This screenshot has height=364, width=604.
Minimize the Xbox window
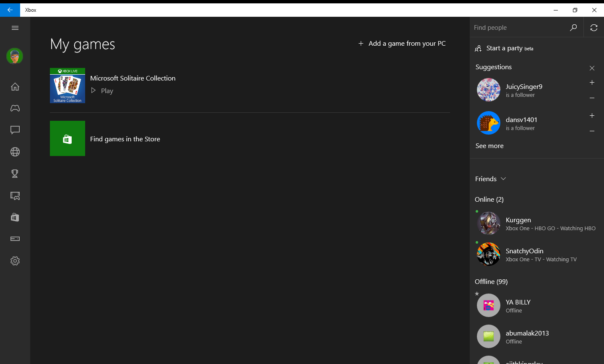pos(556,10)
